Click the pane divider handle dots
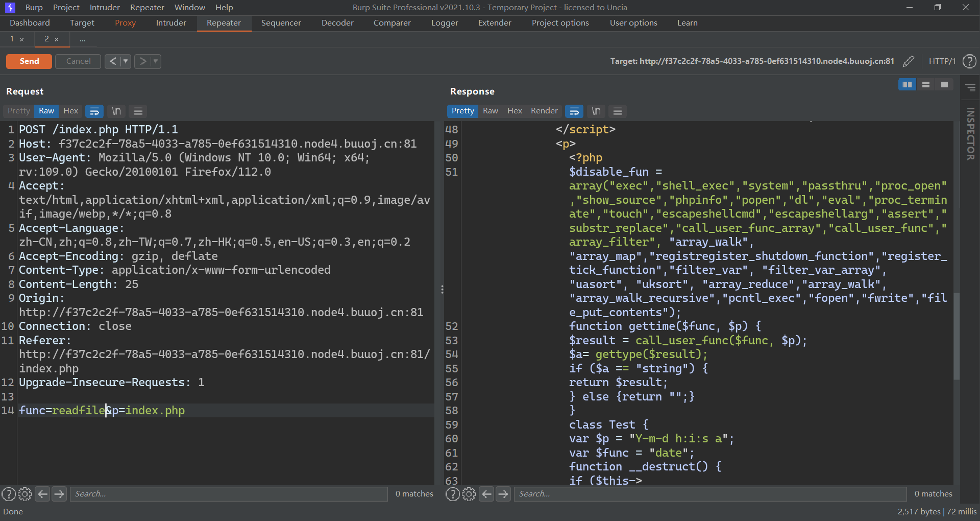Screen dimensions: 980x521 click(442, 290)
